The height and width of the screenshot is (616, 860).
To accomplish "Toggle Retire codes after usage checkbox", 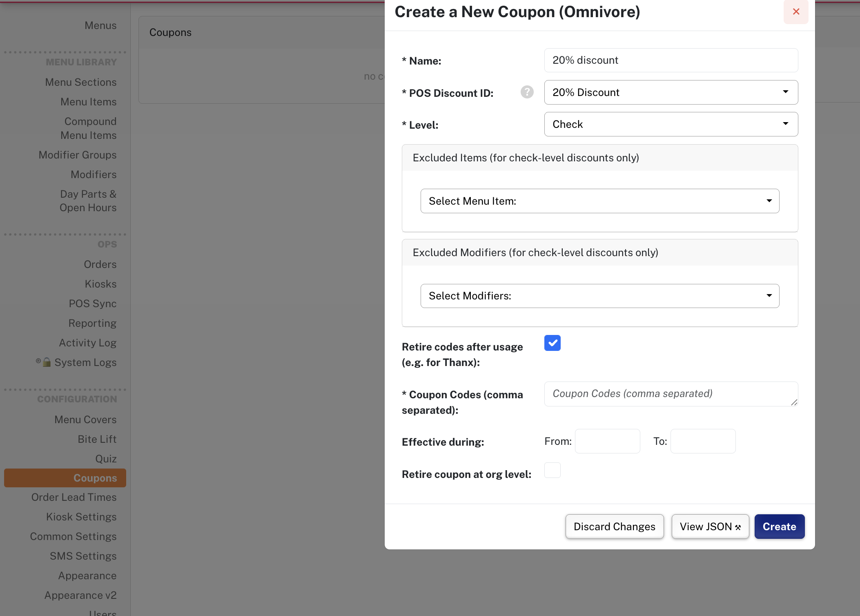I will click(x=552, y=343).
